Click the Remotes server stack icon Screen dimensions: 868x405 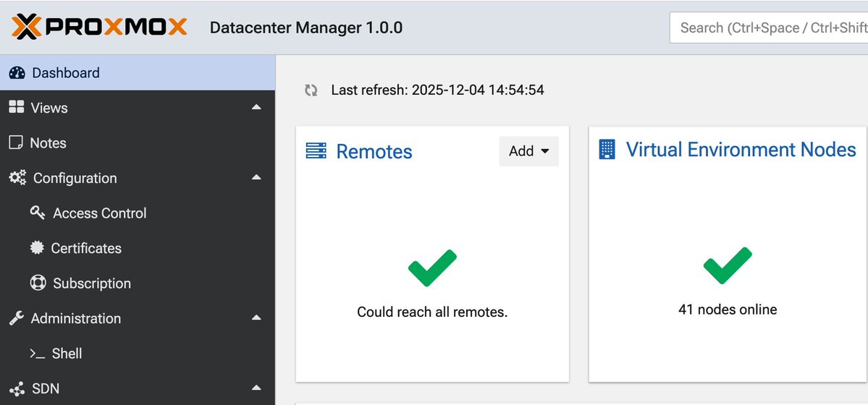click(316, 151)
